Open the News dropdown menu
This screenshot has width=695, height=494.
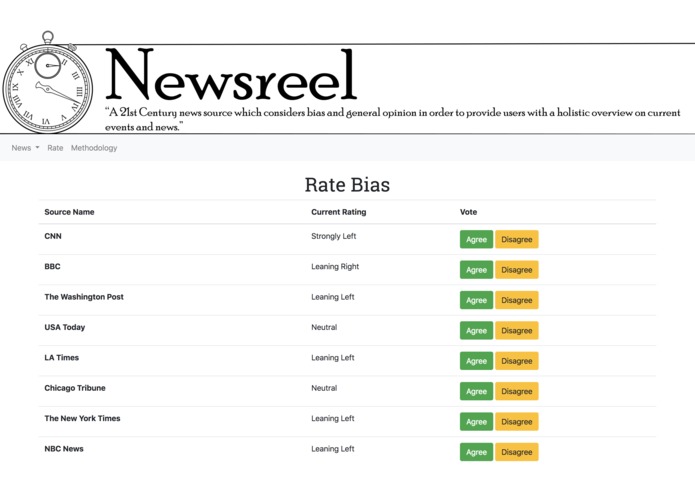pyautogui.click(x=25, y=148)
